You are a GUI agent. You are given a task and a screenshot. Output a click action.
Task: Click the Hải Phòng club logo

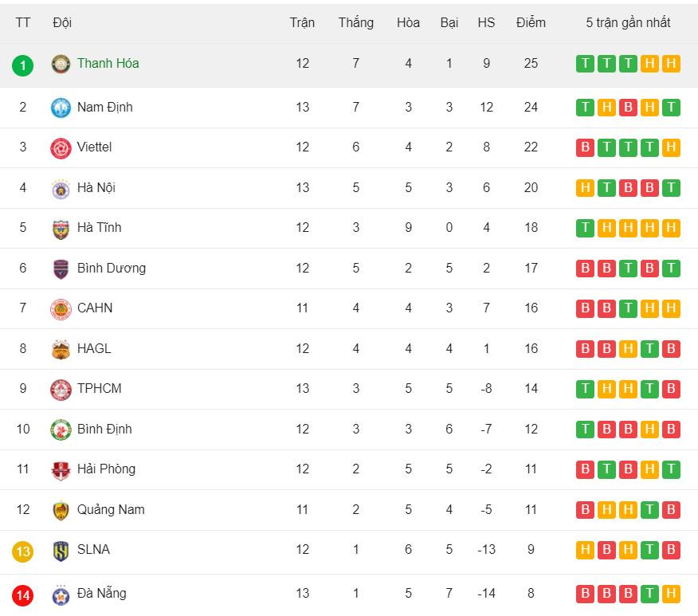[61, 470]
